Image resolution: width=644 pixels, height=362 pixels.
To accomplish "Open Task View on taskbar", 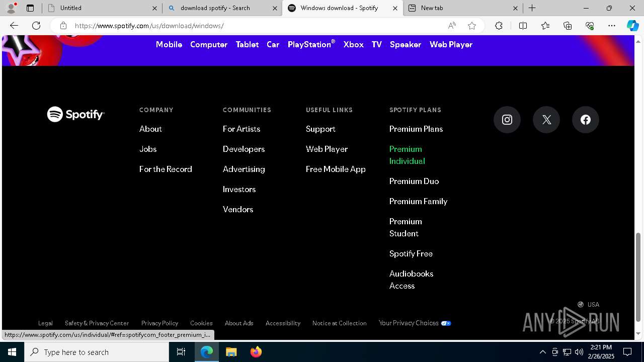I will (181, 352).
